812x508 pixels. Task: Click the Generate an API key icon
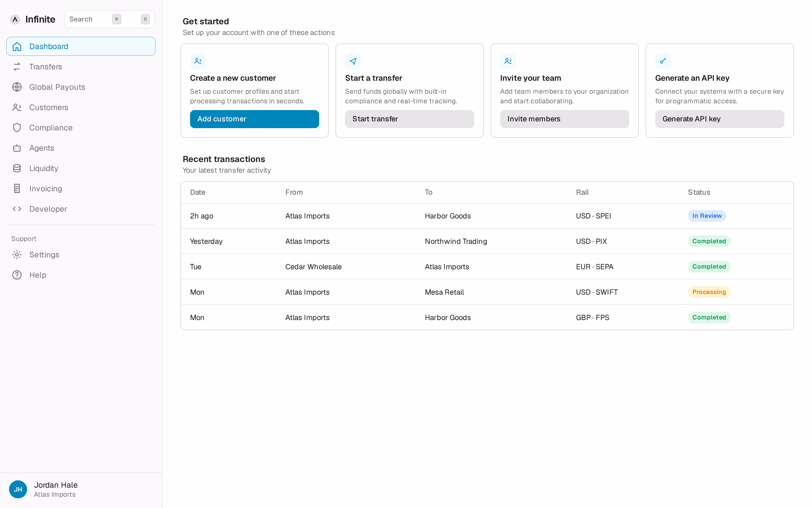click(x=663, y=61)
